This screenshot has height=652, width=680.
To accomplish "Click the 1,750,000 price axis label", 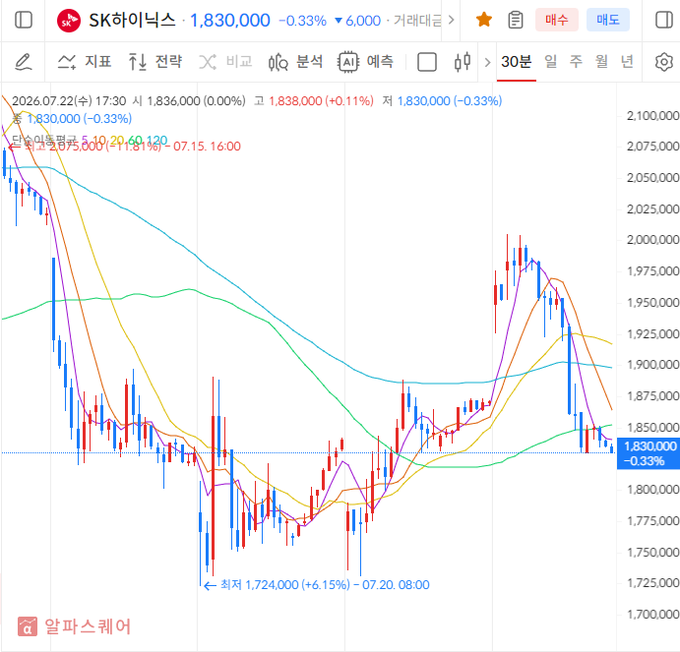I will click(653, 553).
